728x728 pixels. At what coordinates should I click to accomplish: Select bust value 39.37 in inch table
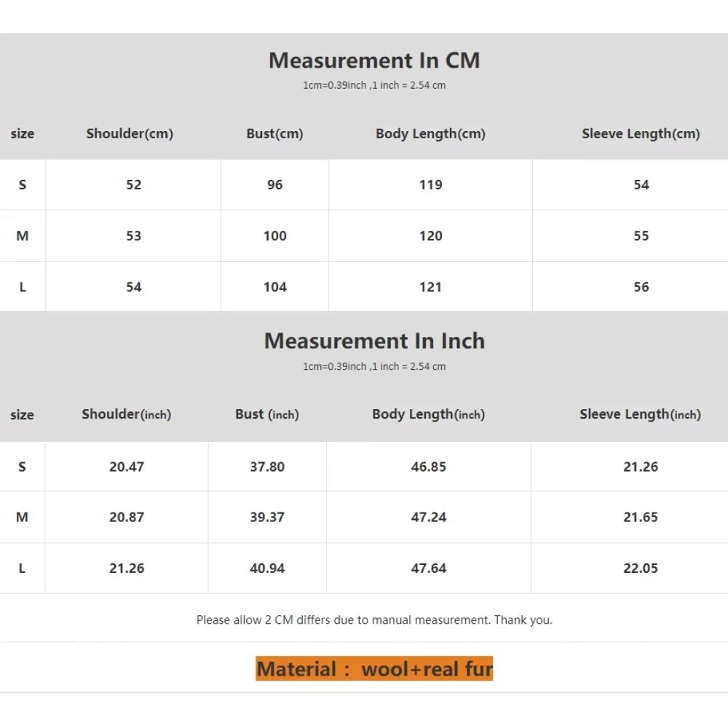(267, 518)
